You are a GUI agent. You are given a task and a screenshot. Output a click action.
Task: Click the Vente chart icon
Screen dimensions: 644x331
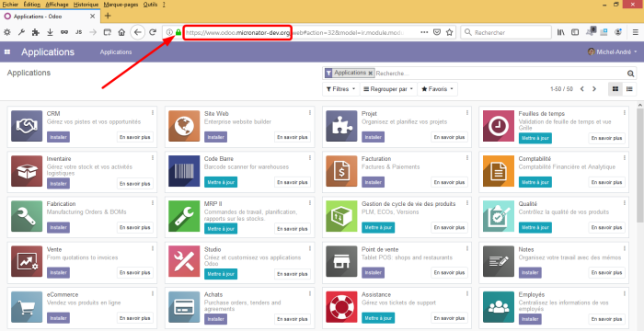point(27,262)
